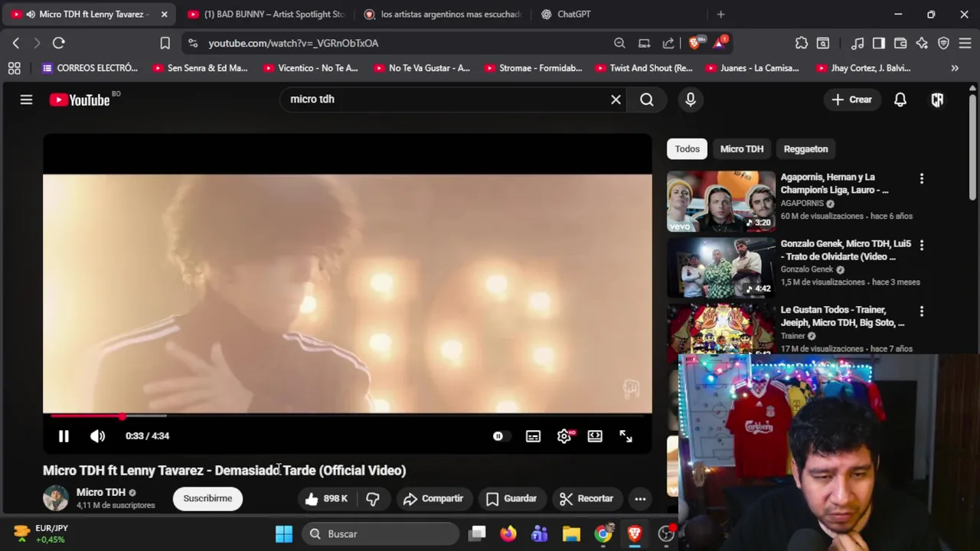Open the browser extensions puzzle icon

click(801, 44)
